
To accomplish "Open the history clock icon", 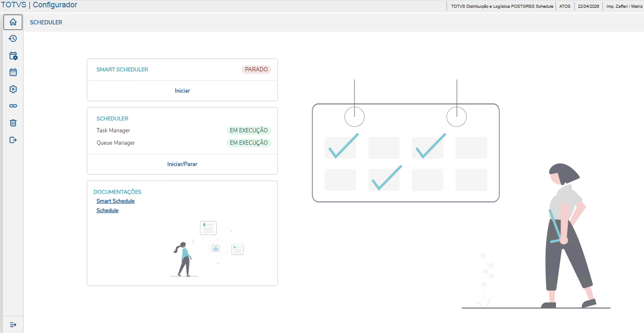I will (x=13, y=38).
